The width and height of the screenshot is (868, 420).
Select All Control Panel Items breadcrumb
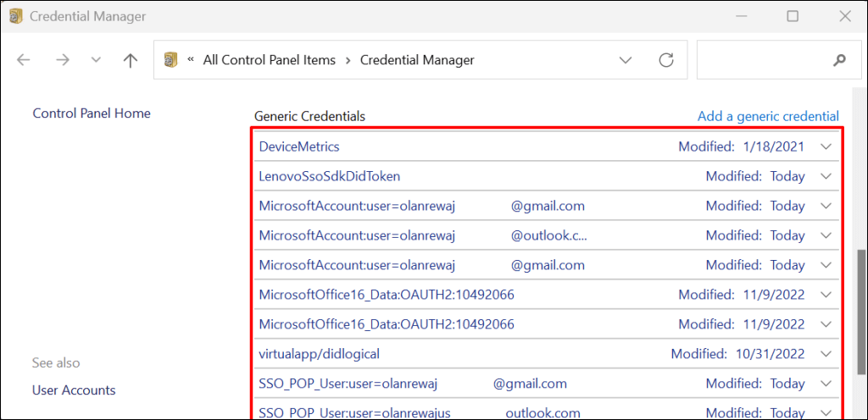click(269, 60)
